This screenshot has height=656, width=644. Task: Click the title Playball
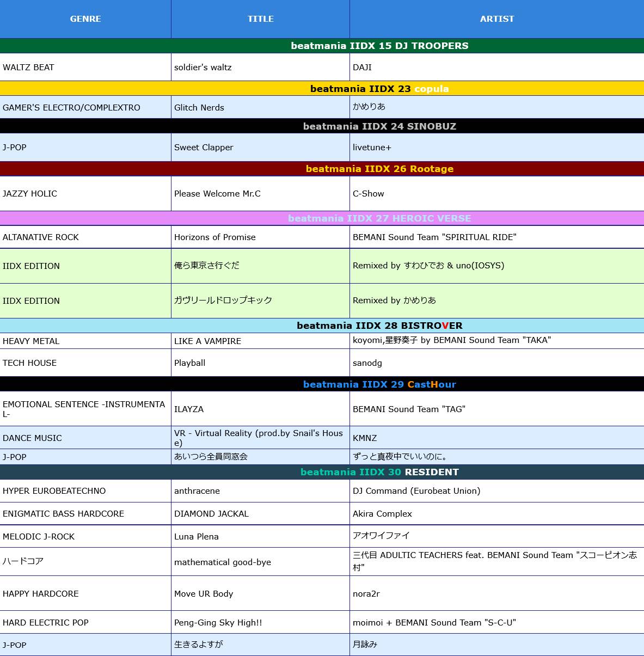coord(189,363)
